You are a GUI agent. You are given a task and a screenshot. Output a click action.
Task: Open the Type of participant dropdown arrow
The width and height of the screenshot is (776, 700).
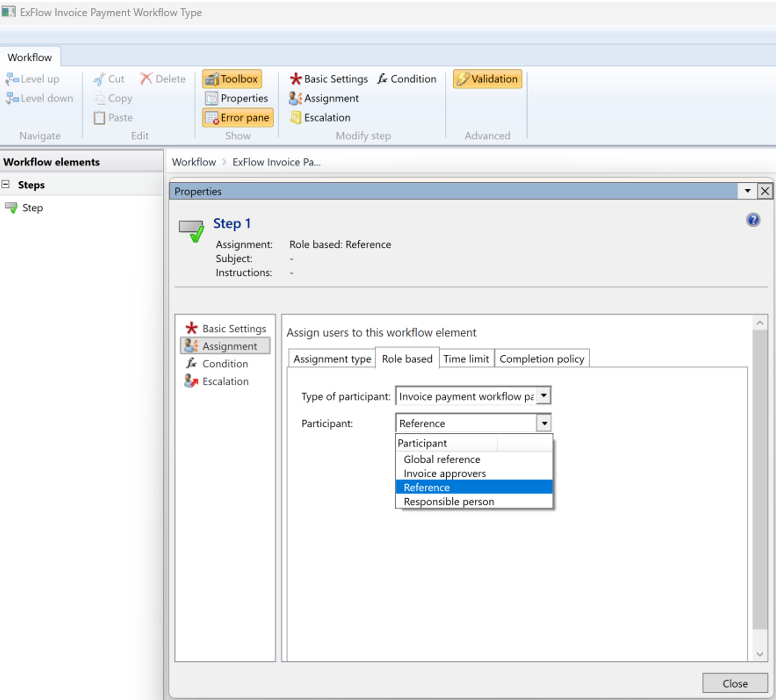tap(543, 396)
